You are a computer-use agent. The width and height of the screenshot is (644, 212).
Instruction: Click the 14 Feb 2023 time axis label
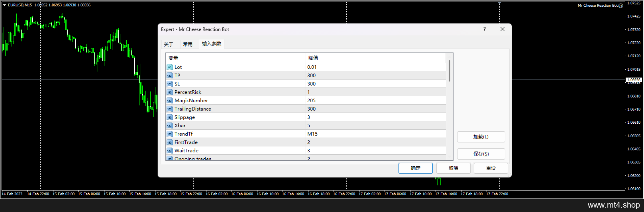(12, 194)
